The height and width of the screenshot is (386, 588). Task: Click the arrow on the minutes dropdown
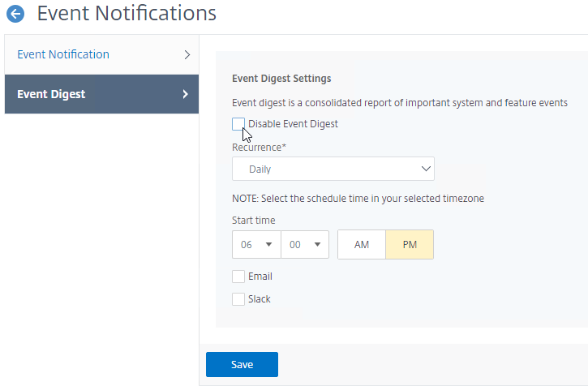pyautogui.click(x=317, y=245)
